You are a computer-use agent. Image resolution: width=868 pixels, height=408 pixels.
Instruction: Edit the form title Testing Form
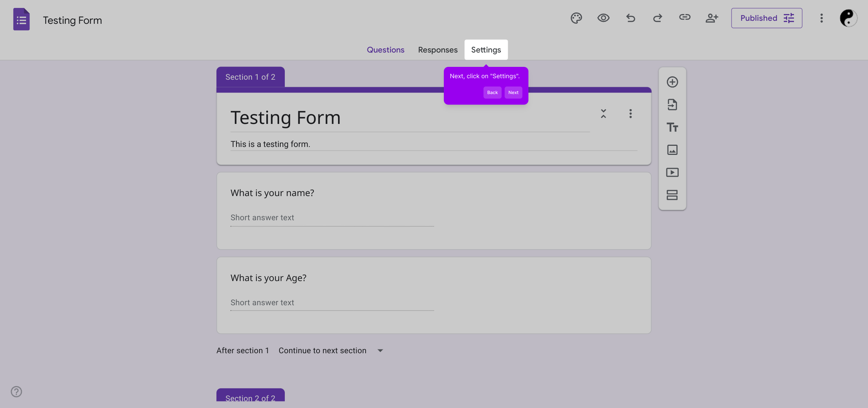tap(410, 118)
